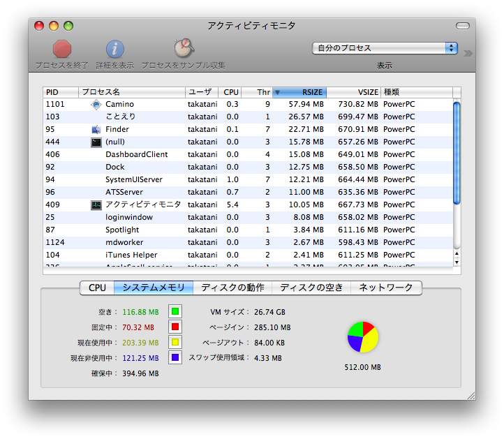Screen dimensions: 504x439
Task: Click the RSIZE sort arrow header
Action: click(x=299, y=92)
